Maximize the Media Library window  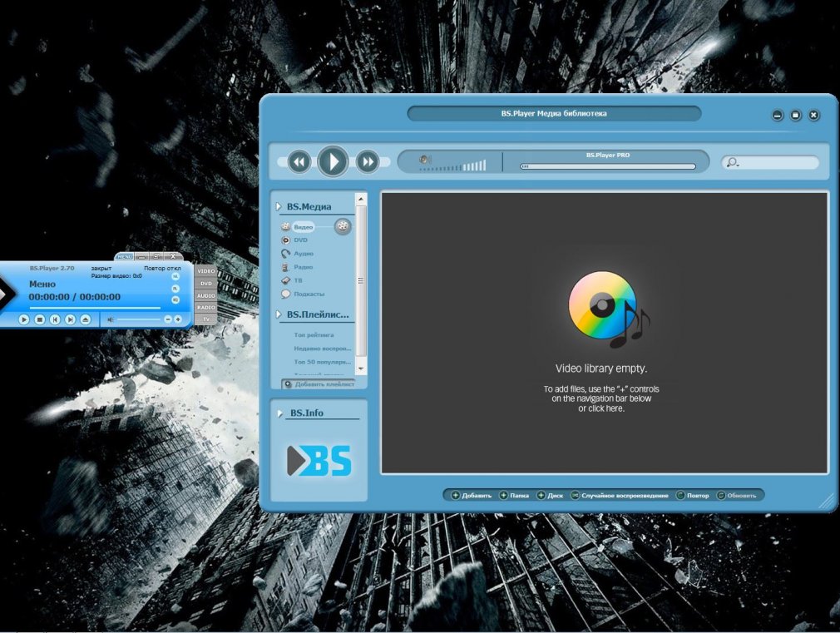point(796,115)
